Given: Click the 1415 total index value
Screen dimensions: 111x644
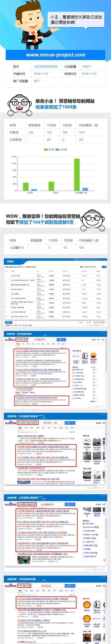Looking at the screenshot, I should coord(81,133).
